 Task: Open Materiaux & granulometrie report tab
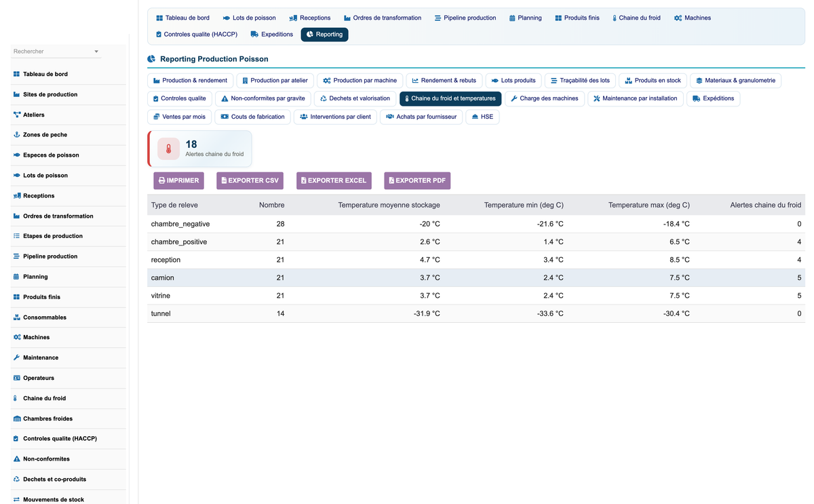735,80
